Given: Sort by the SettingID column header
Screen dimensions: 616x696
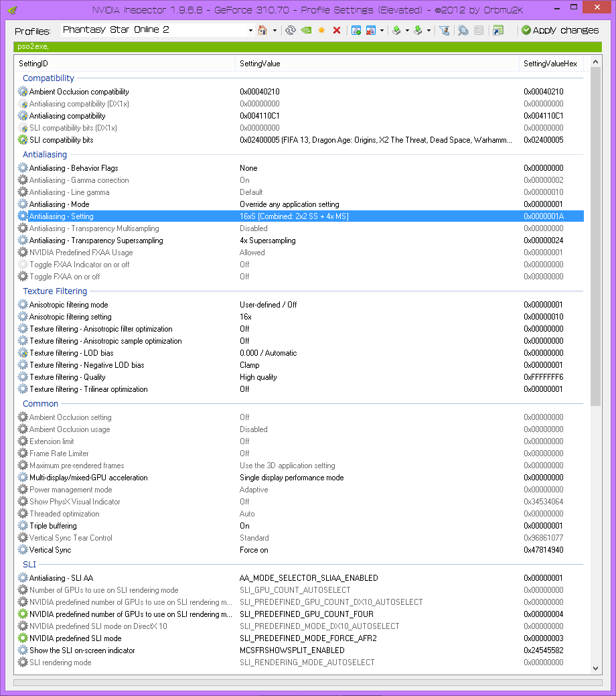Looking at the screenshot, I should [125, 64].
